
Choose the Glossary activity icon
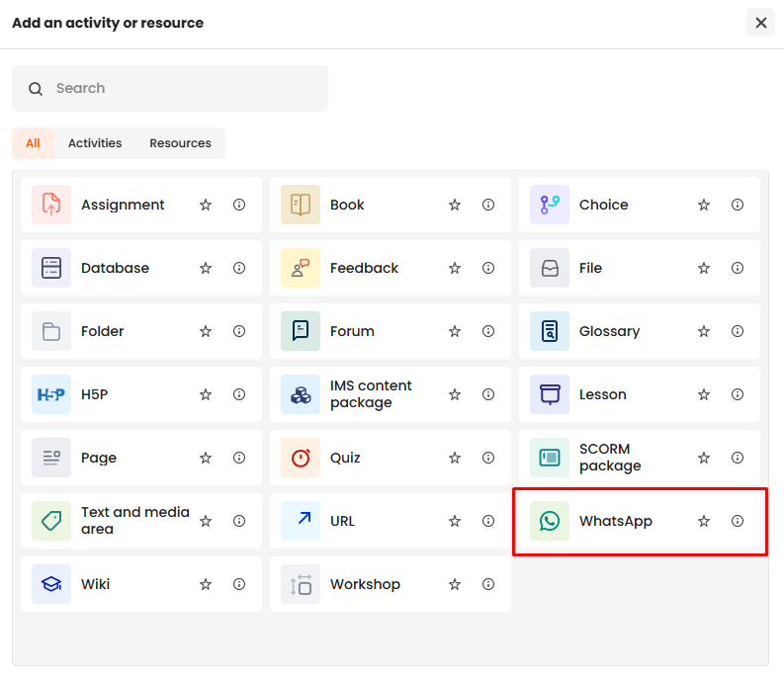pyautogui.click(x=550, y=331)
